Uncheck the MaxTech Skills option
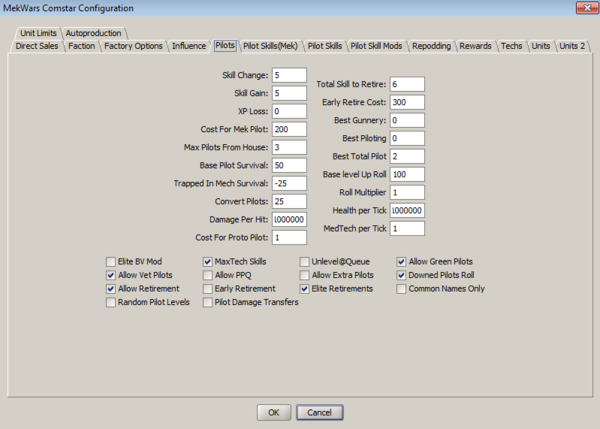Screen dimensions: 600x429 click(208, 261)
